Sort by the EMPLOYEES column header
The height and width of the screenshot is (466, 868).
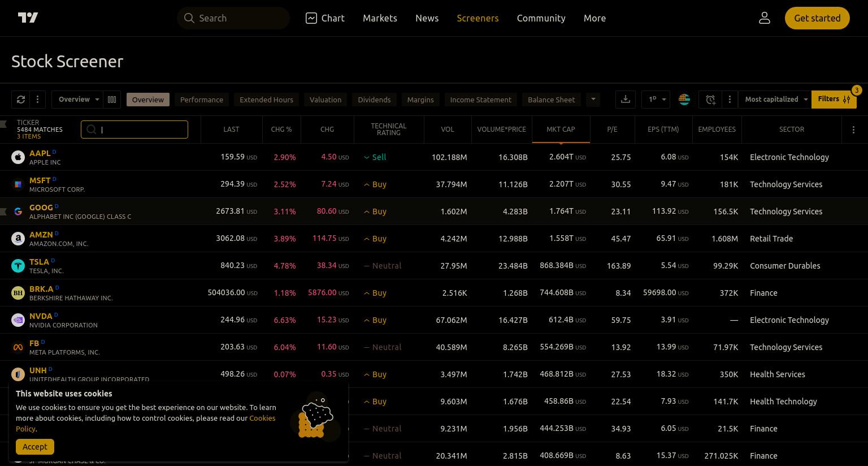717,130
